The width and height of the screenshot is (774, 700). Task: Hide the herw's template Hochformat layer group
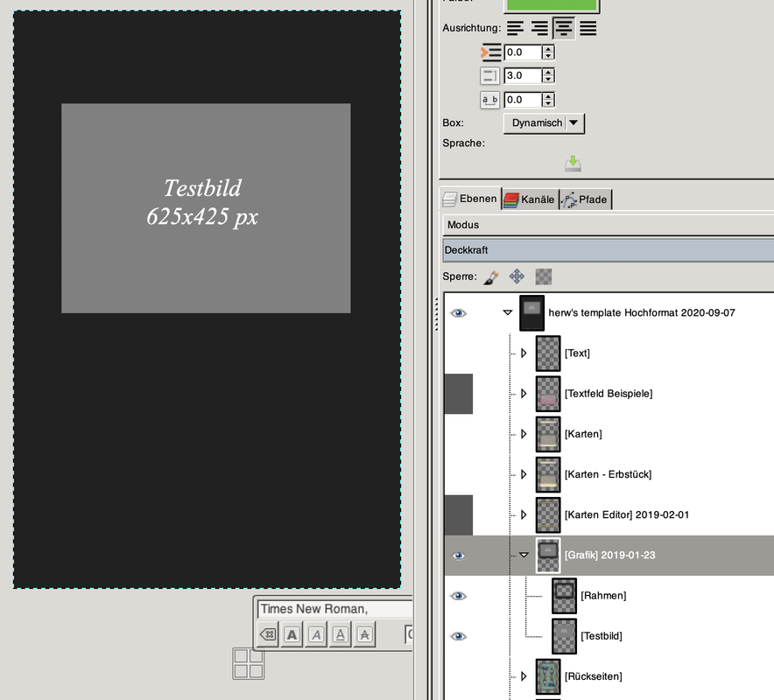coord(459,313)
